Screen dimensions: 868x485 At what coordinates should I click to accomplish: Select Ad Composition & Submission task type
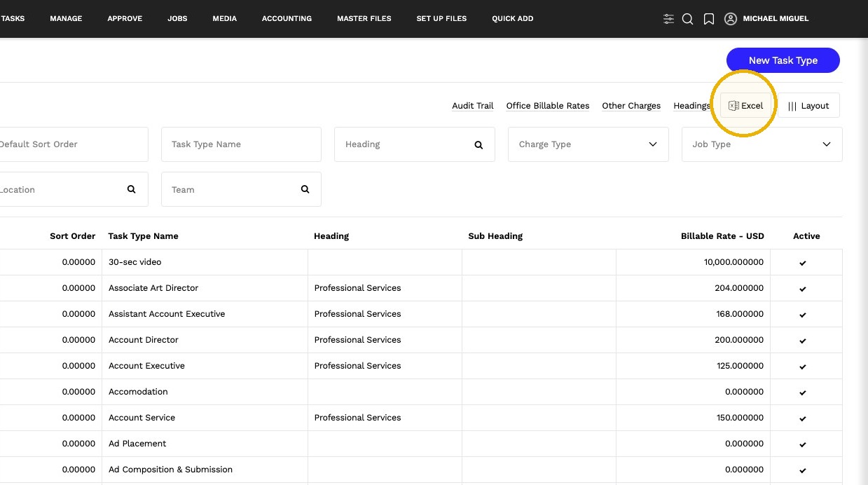point(170,470)
